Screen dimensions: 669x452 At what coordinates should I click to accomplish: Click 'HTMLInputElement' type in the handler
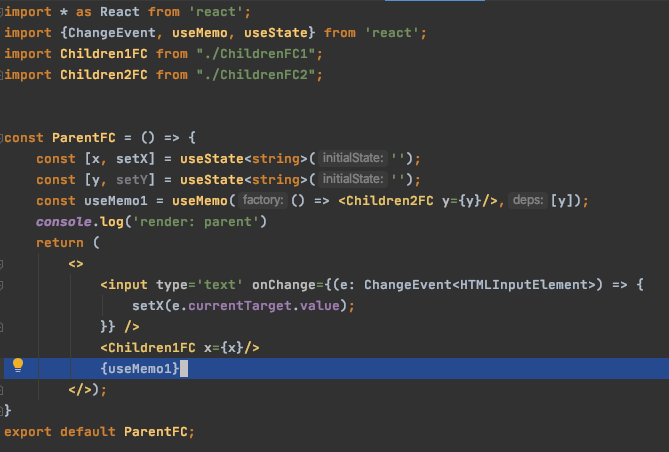point(524,285)
